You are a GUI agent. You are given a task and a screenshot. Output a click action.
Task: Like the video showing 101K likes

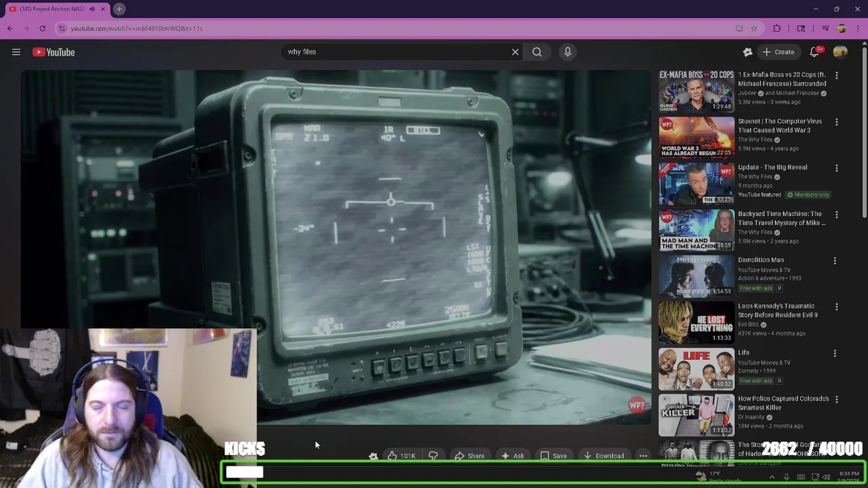[401, 455]
